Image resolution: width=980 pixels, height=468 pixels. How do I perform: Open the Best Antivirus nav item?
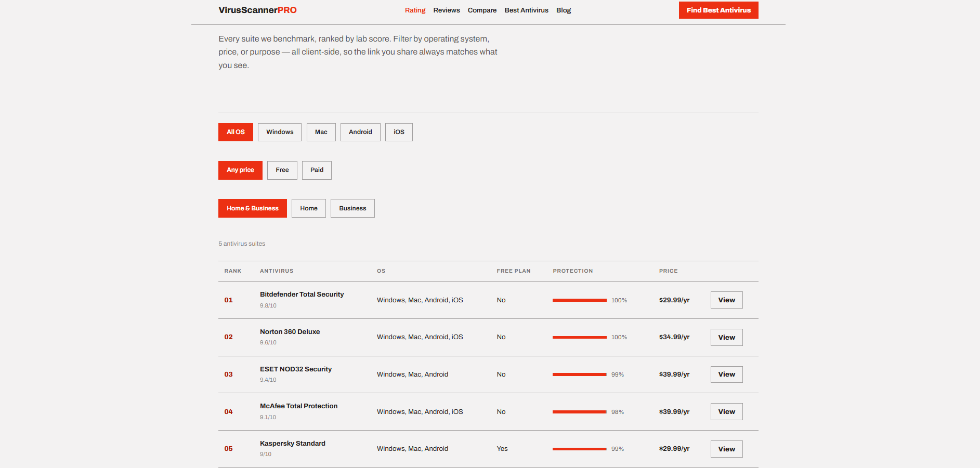pos(526,10)
